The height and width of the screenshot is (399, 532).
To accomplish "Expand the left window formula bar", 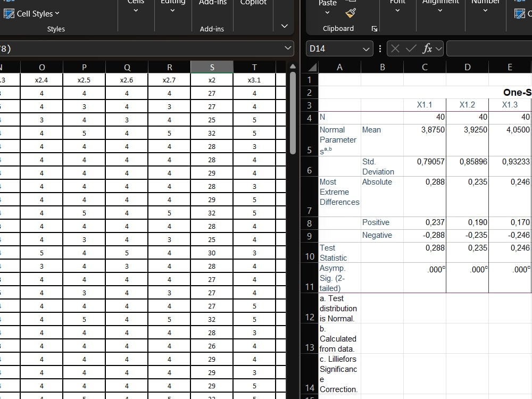I will click(288, 48).
